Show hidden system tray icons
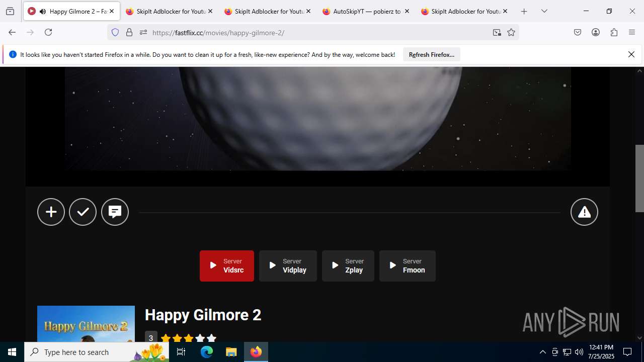Image resolution: width=644 pixels, height=362 pixels. tap(543, 352)
